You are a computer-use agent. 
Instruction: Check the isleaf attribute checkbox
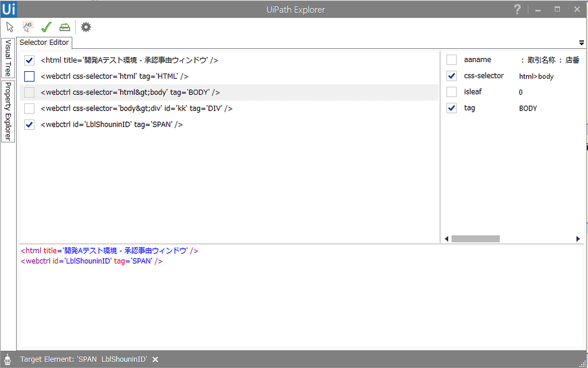click(x=451, y=91)
